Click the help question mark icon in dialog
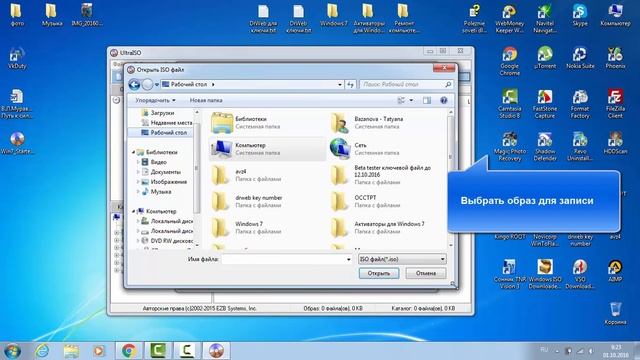 [x=444, y=100]
